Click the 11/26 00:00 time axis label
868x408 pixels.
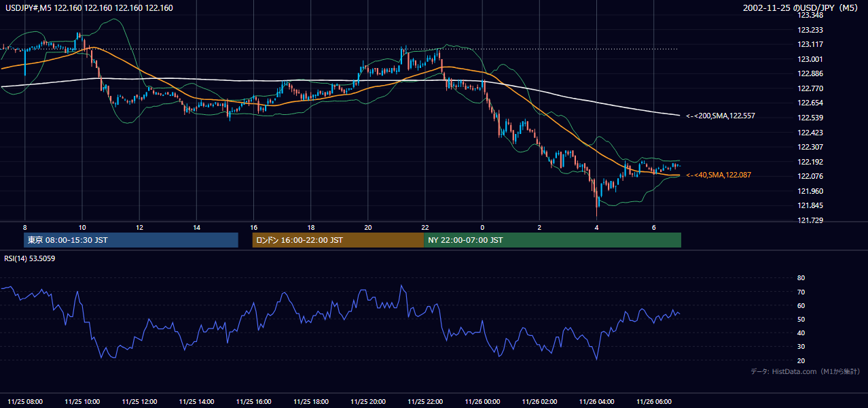point(482,402)
